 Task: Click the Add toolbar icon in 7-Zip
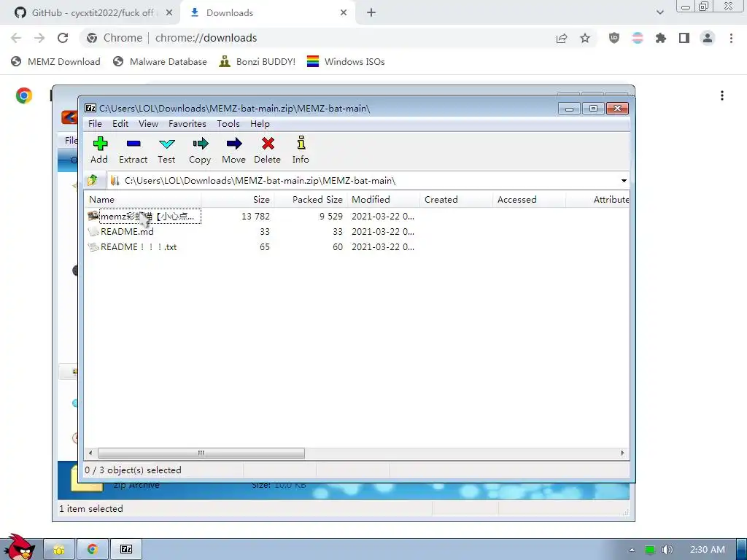99,150
